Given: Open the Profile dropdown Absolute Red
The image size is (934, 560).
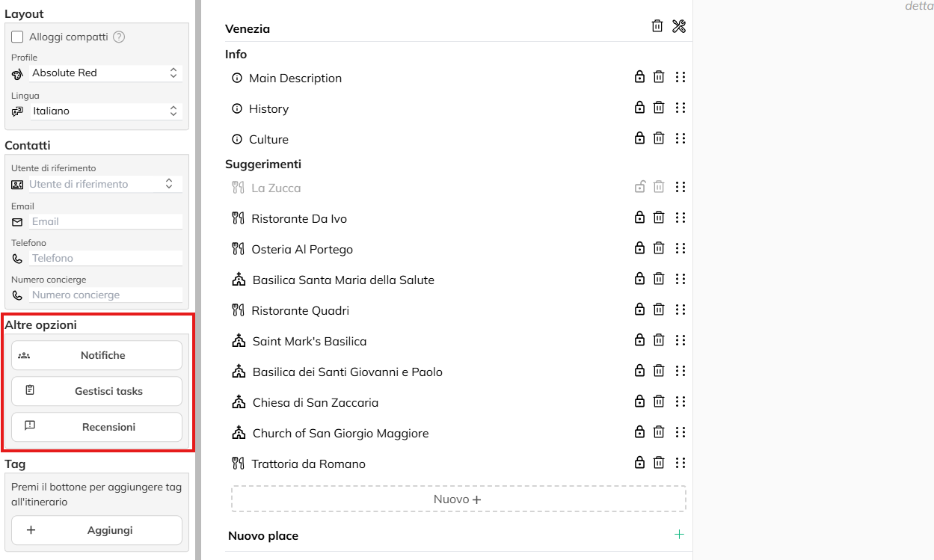Looking at the screenshot, I should coord(105,73).
